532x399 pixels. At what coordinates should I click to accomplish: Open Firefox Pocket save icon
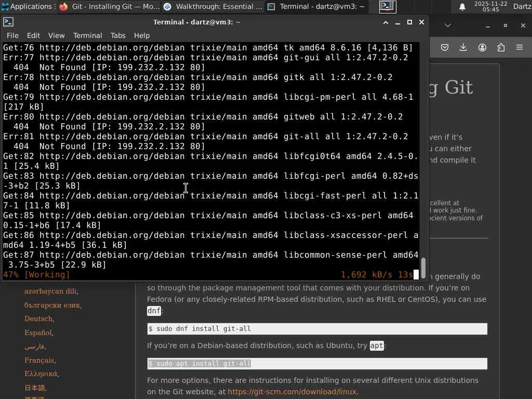(x=445, y=47)
